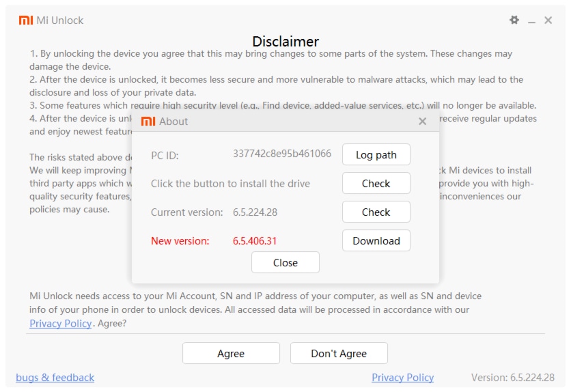Image resolution: width=571 pixels, height=392 pixels.
Task: Click the 'PC ID:' label
Action: tap(165, 156)
